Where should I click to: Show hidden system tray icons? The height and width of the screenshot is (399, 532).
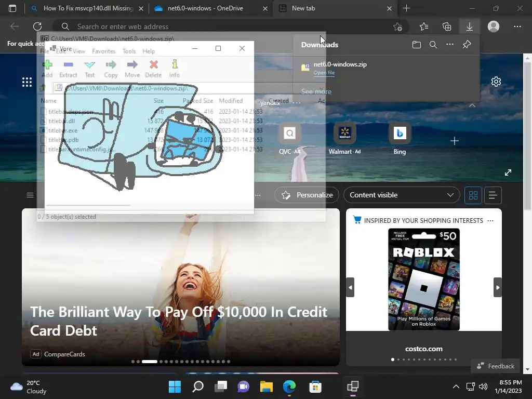(x=456, y=387)
